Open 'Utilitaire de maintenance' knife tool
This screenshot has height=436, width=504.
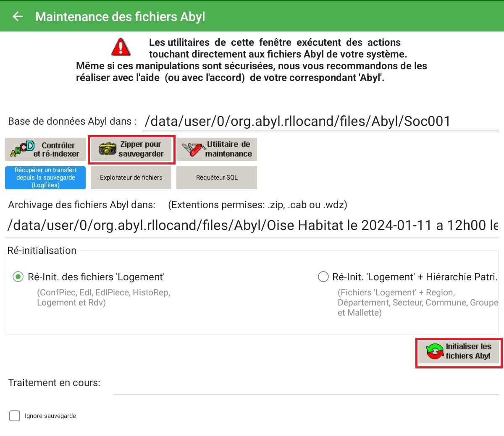217,149
